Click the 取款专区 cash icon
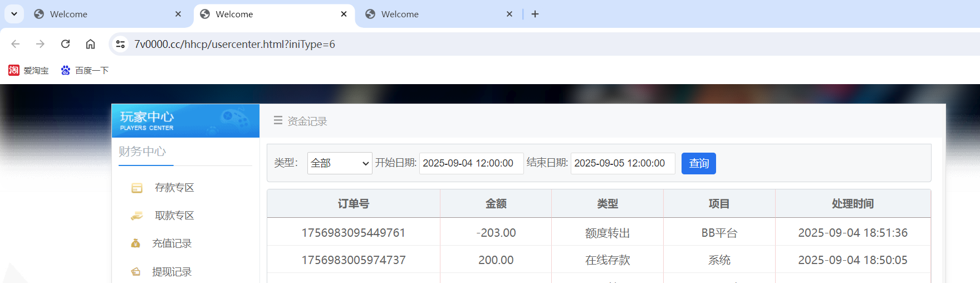This screenshot has width=980, height=283. pyautogui.click(x=137, y=216)
